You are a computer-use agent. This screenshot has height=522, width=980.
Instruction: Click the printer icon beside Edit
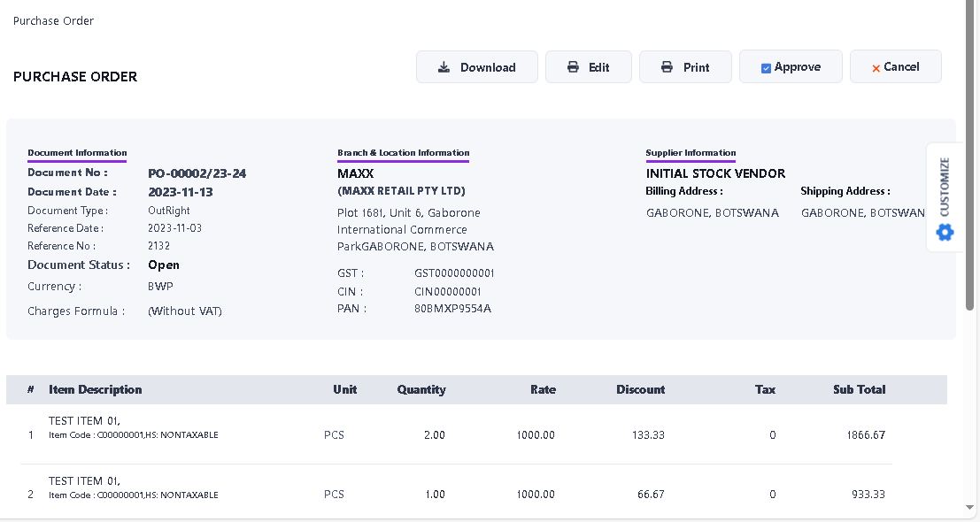click(x=573, y=67)
